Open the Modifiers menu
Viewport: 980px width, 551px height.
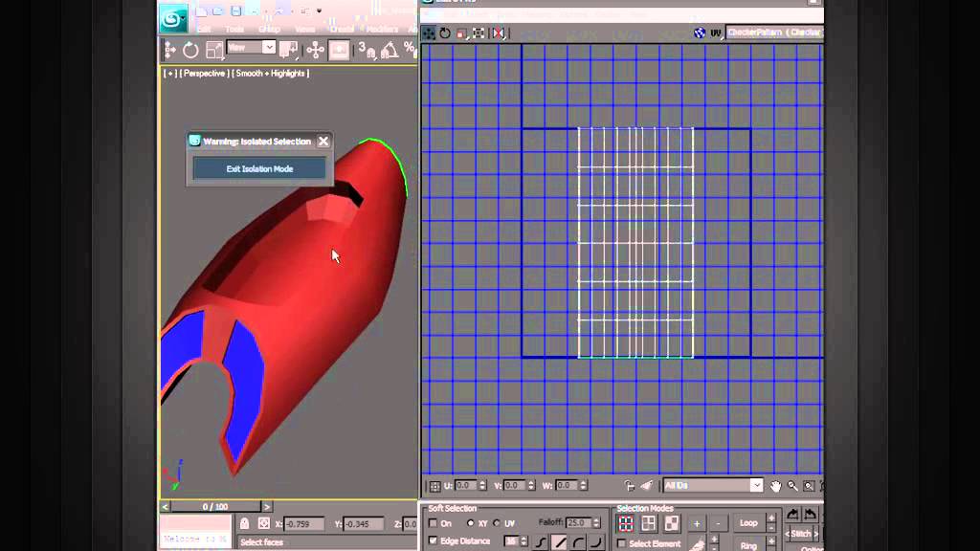coord(382,30)
